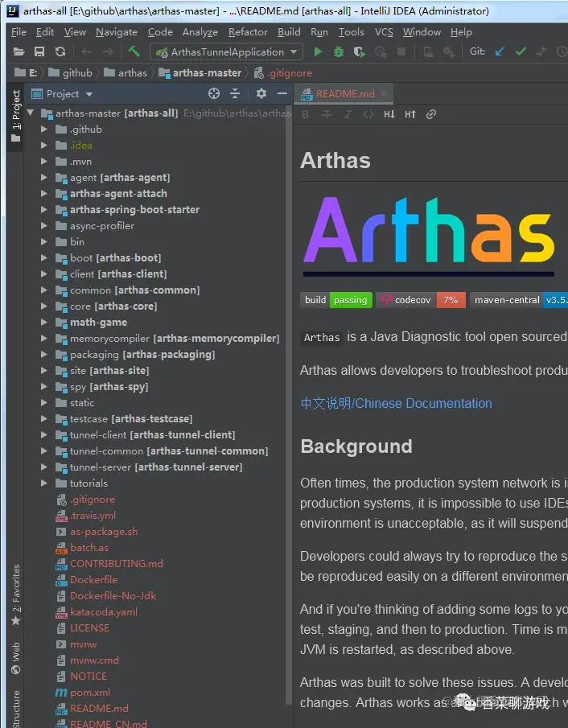This screenshot has height=728, width=568.
Task: Run with Coverage shield icon
Action: pos(360,51)
